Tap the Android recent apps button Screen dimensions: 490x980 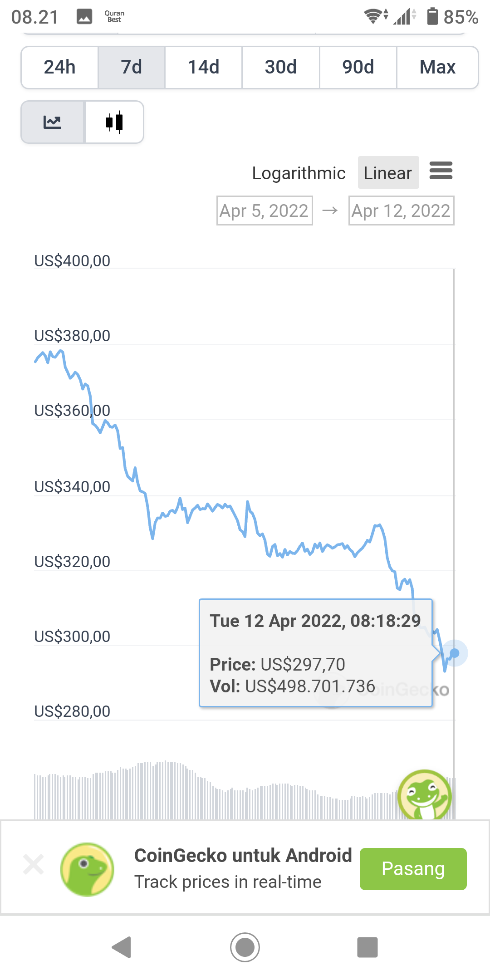click(367, 947)
